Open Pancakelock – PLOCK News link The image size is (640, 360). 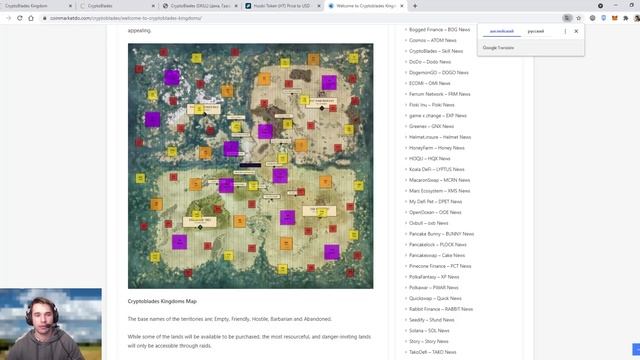(x=438, y=244)
